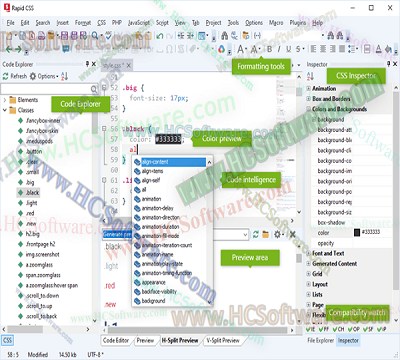Toggle align center
This screenshot has width=400, height=360.
[x=323, y=49]
